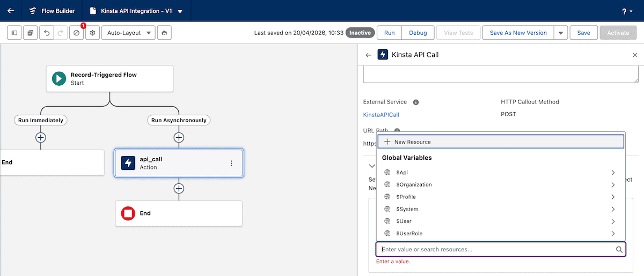Click the select elements copy icon

point(31,33)
